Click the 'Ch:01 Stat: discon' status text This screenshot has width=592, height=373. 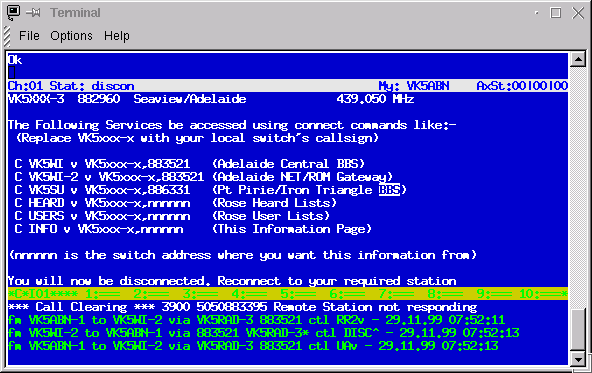[71, 86]
